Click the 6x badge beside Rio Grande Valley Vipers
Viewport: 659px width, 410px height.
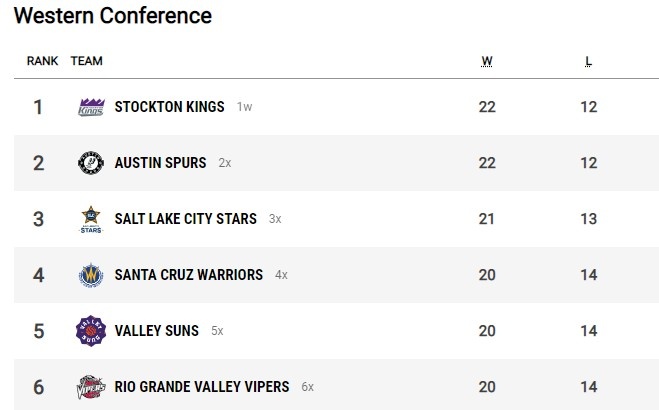point(307,387)
